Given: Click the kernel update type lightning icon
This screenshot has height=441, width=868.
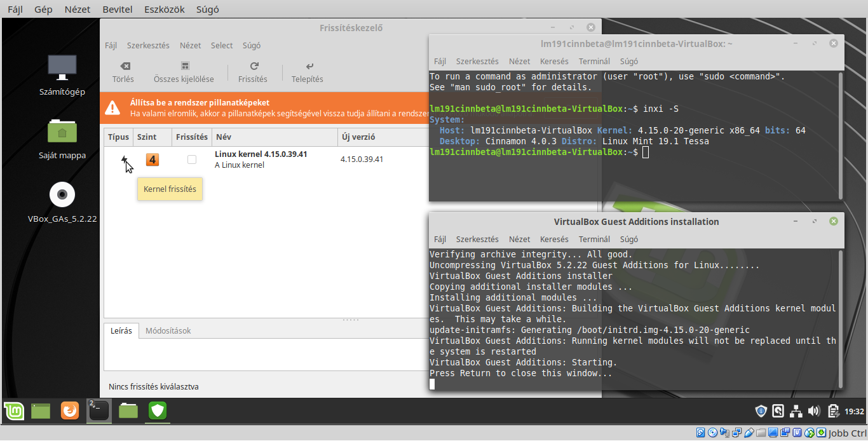Looking at the screenshot, I should (125, 159).
